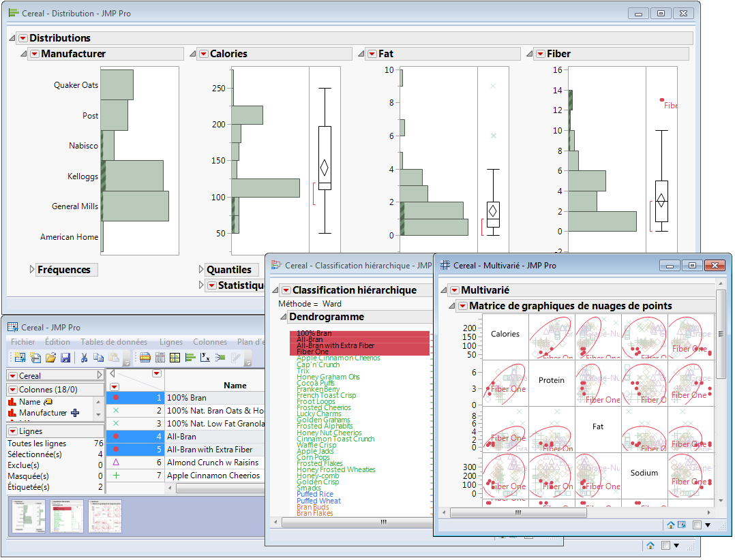Click the home icon in Multivarié status bar

point(671,525)
